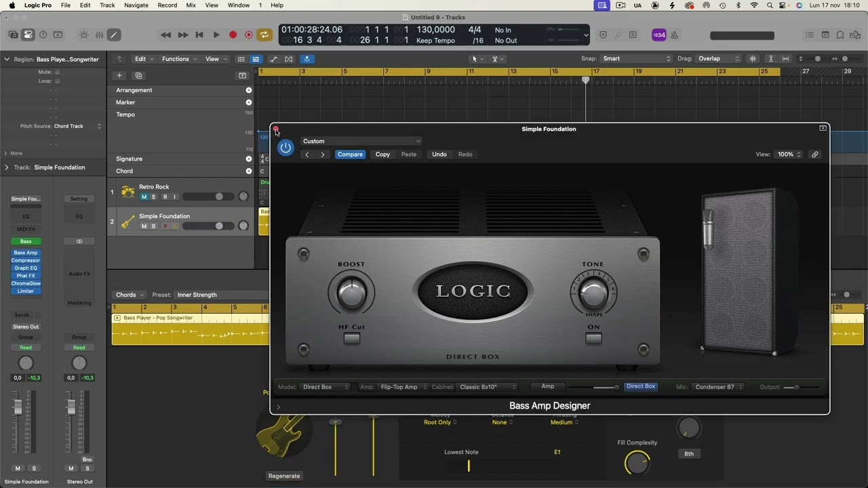868x488 pixels.
Task: Open the Loop Browser icon
Action: pos(840,35)
